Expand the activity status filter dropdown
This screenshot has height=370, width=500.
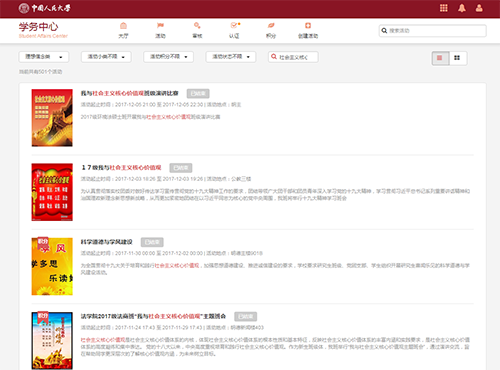pos(231,57)
